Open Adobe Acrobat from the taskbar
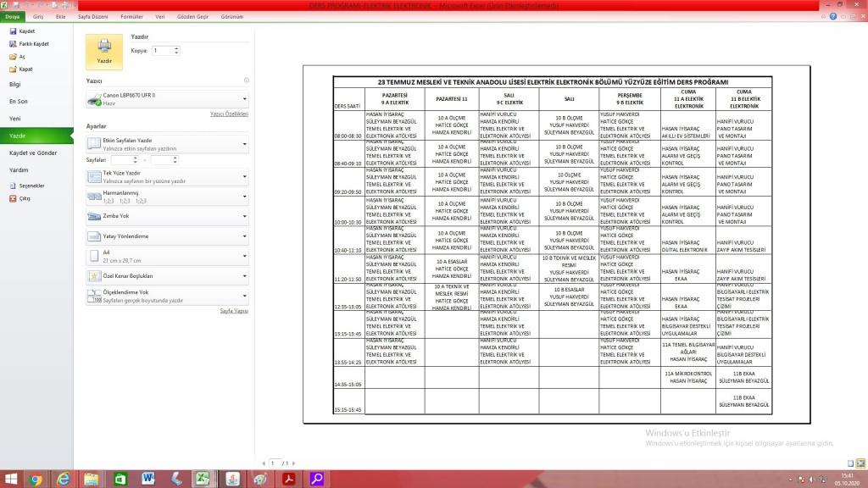The width and height of the screenshot is (868, 488). (287, 479)
